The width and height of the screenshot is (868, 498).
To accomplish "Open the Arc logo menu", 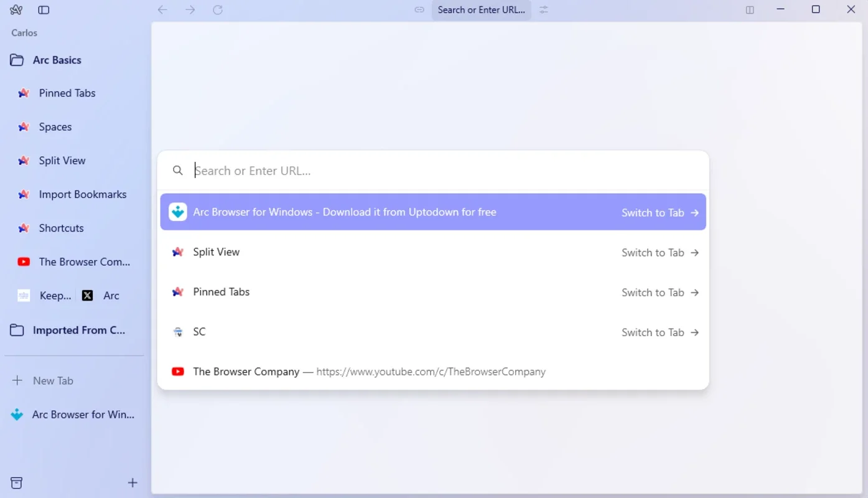I will [x=16, y=10].
